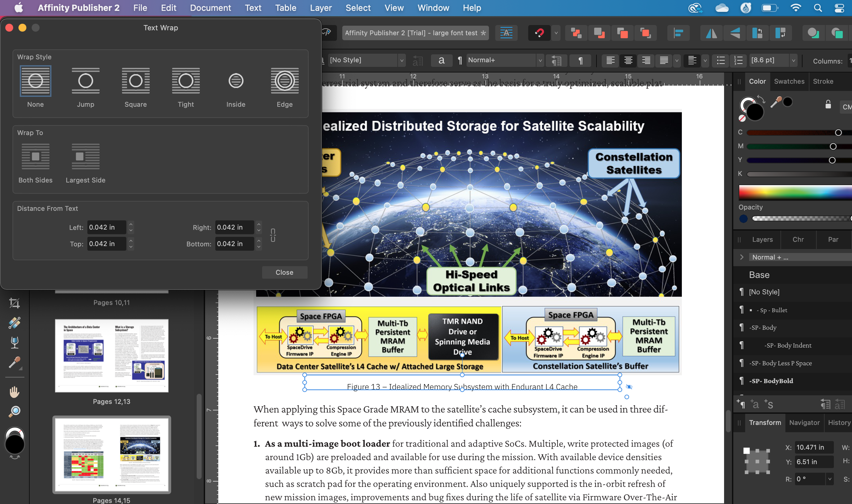Select the Edge wrap style
The height and width of the screenshot is (504, 852).
(x=285, y=81)
